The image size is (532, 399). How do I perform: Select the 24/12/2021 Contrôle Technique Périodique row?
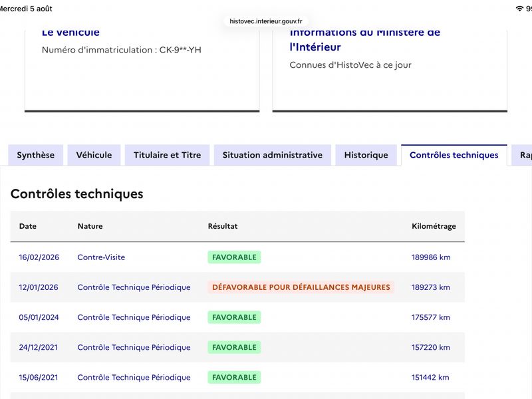coord(237,347)
